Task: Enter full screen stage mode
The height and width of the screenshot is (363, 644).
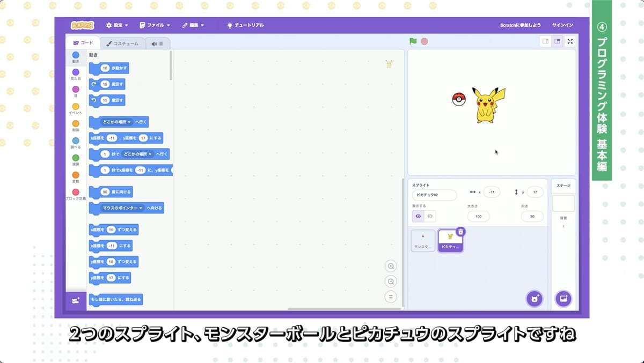Action: click(x=570, y=41)
